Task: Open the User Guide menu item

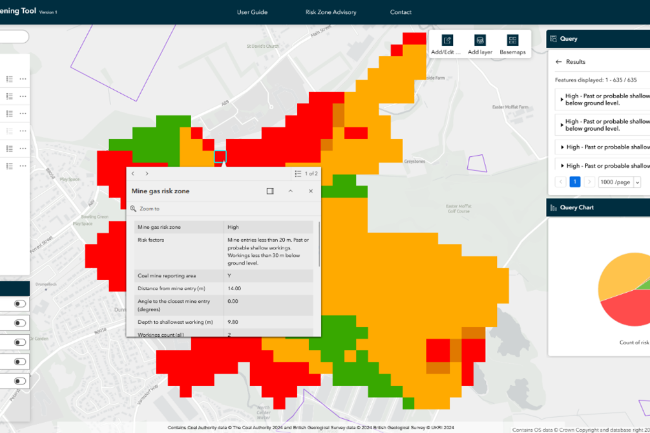Action: [252, 12]
